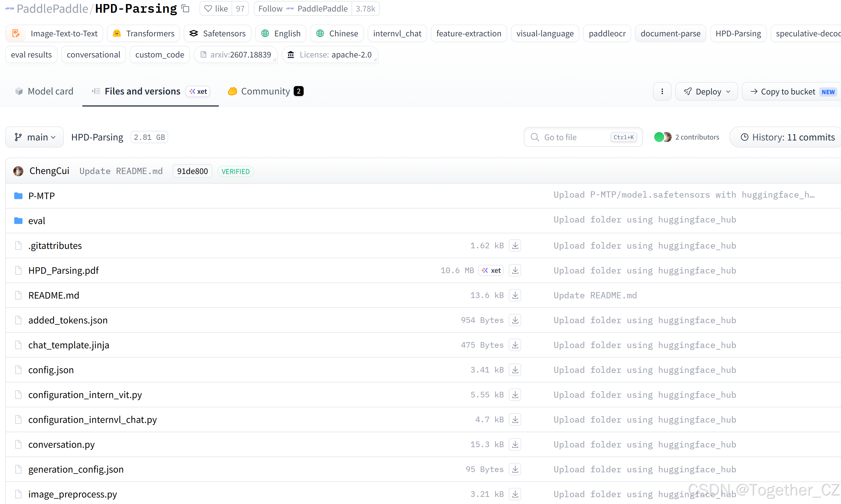
Task: Filter by the Chinese language tag
Action: [337, 33]
